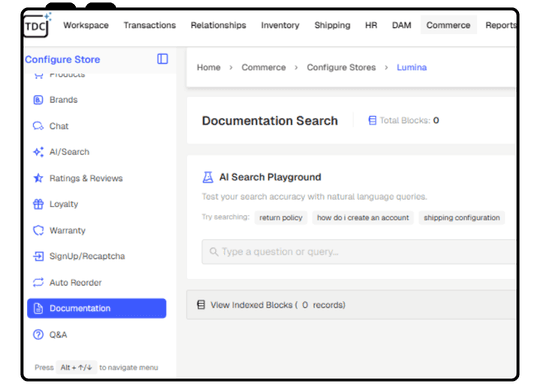Click the Brands sidebar icon
The image size is (540, 384).
coord(38,100)
